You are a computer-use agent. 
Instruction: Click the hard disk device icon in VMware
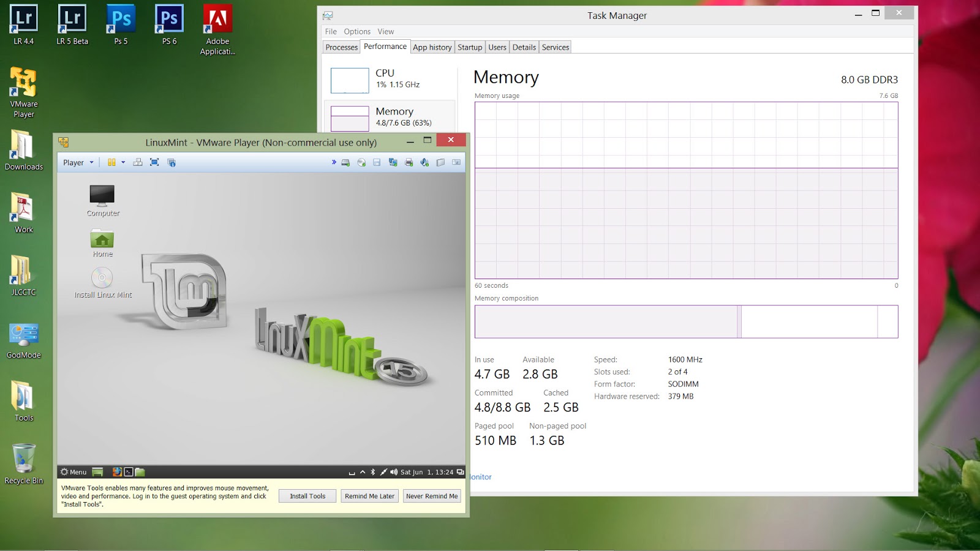point(345,162)
